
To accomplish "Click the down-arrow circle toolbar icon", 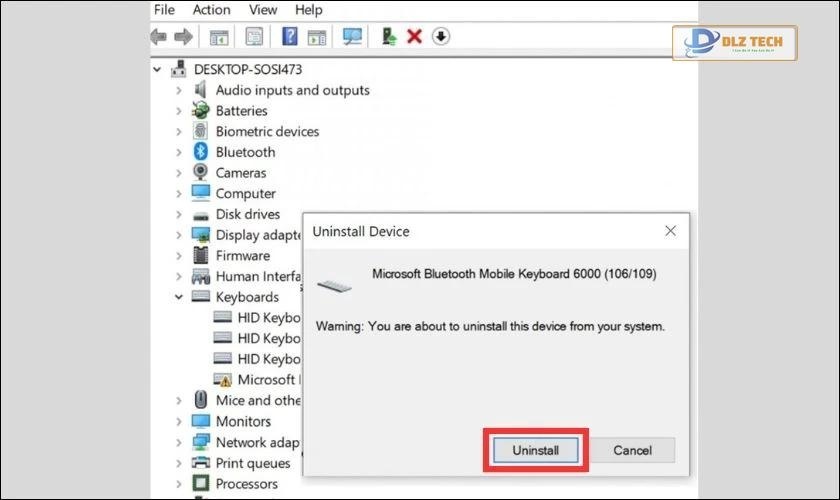I will coord(440,37).
